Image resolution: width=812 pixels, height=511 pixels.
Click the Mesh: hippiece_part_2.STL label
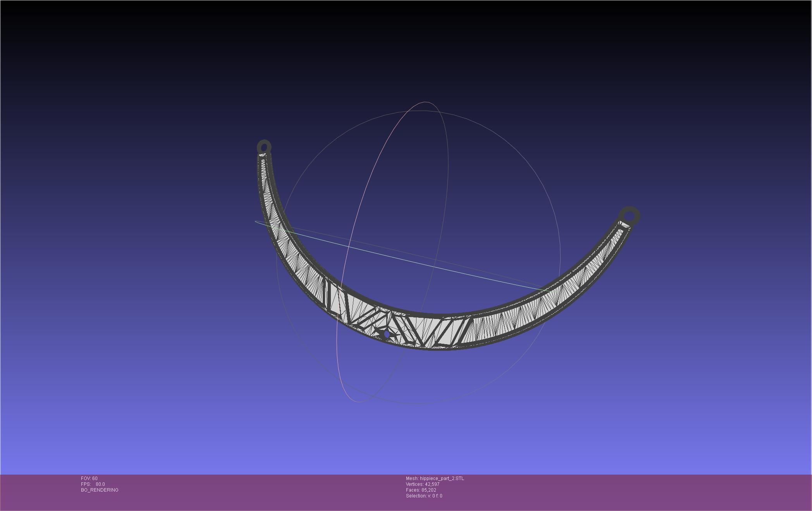point(435,478)
